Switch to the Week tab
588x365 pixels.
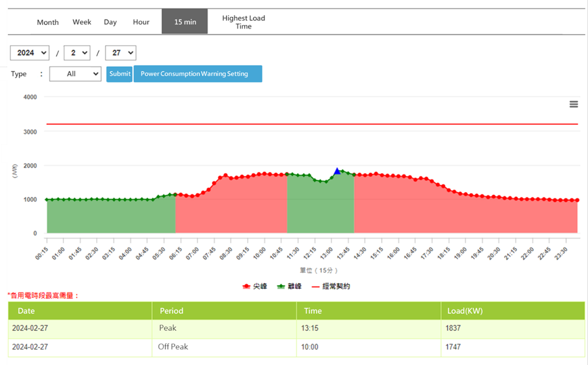pos(82,22)
